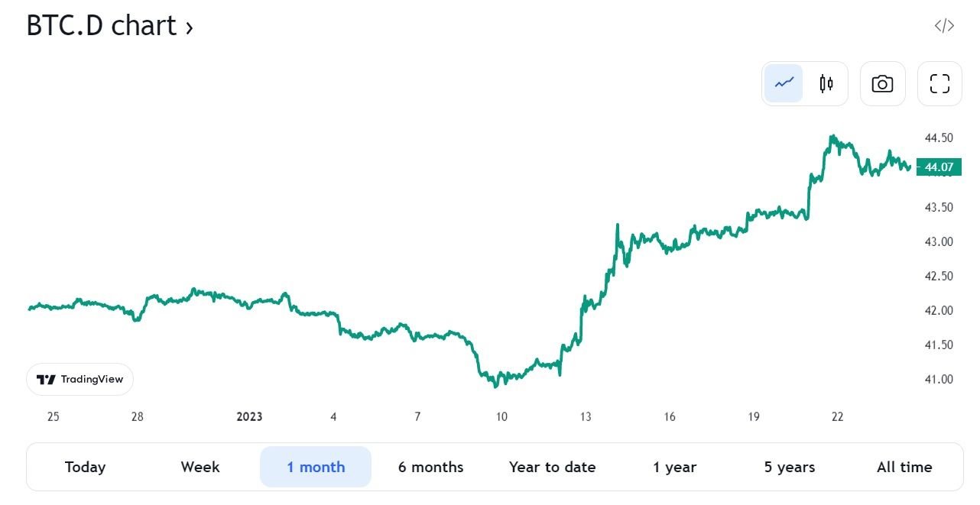Switch to 6 months range

430,467
